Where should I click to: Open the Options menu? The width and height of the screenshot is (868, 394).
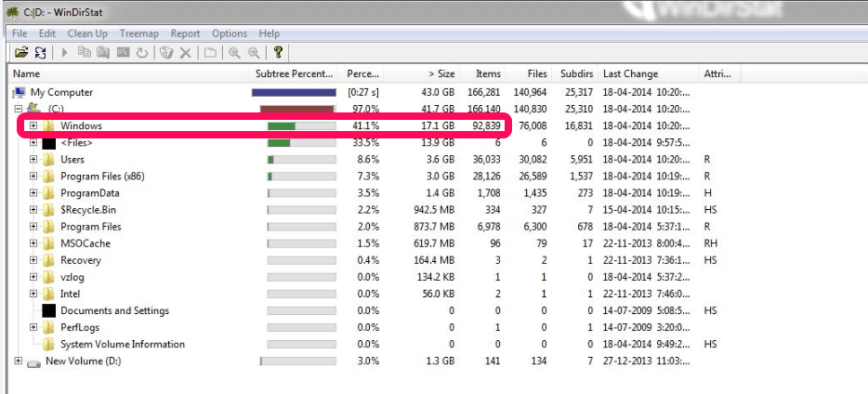pos(230,33)
